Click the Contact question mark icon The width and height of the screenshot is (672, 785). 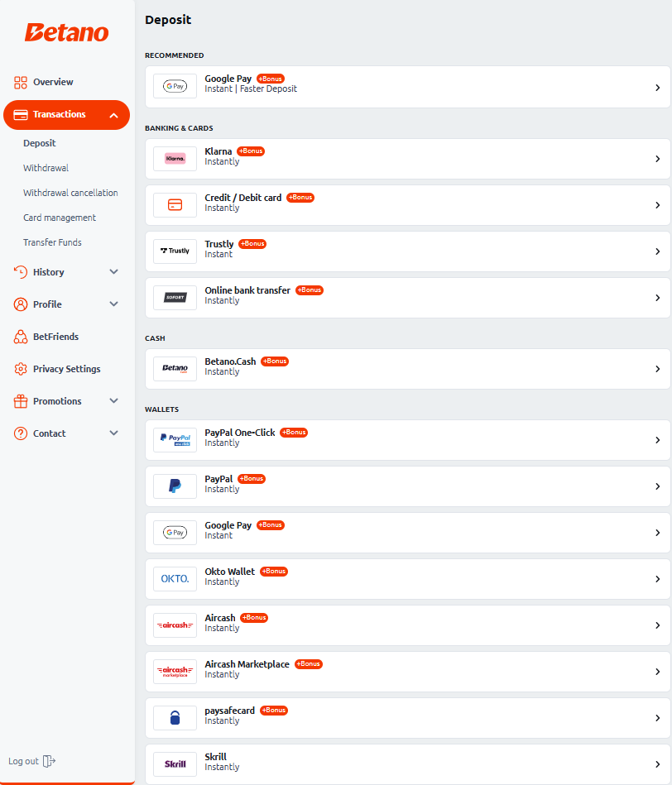click(x=21, y=433)
